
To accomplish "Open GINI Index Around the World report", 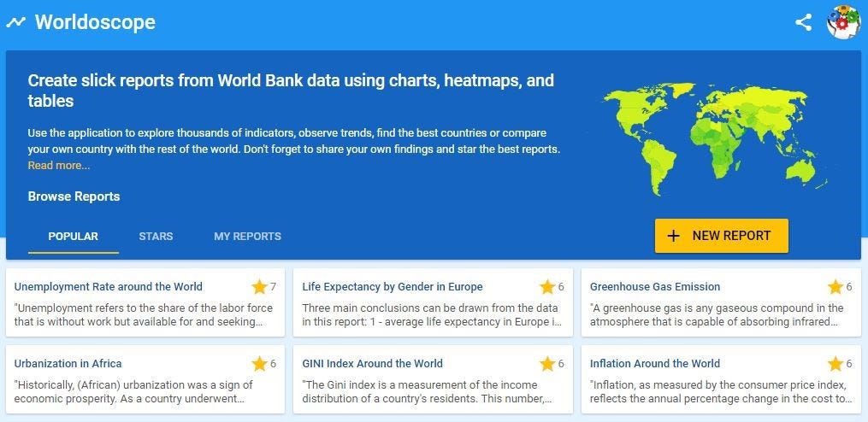I will pos(373,363).
